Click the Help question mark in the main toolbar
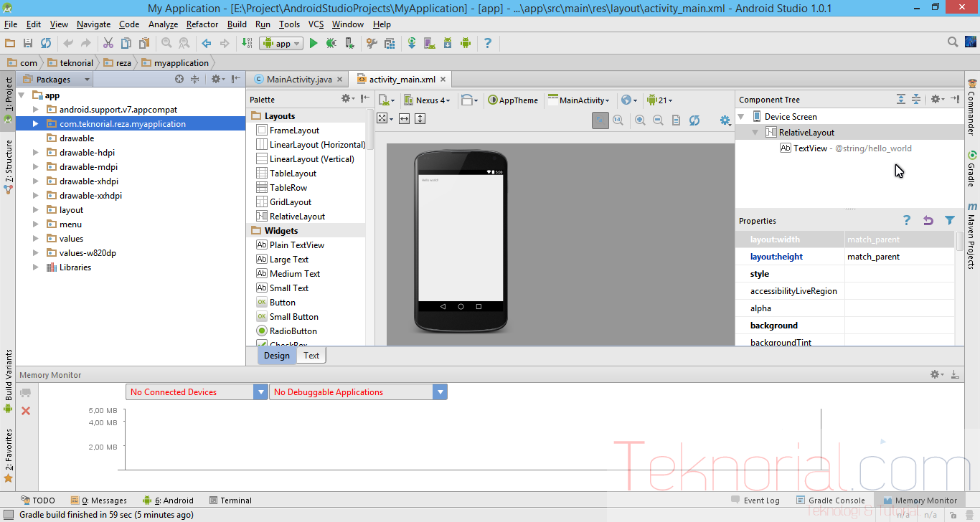This screenshot has height=522, width=980. pyautogui.click(x=488, y=44)
